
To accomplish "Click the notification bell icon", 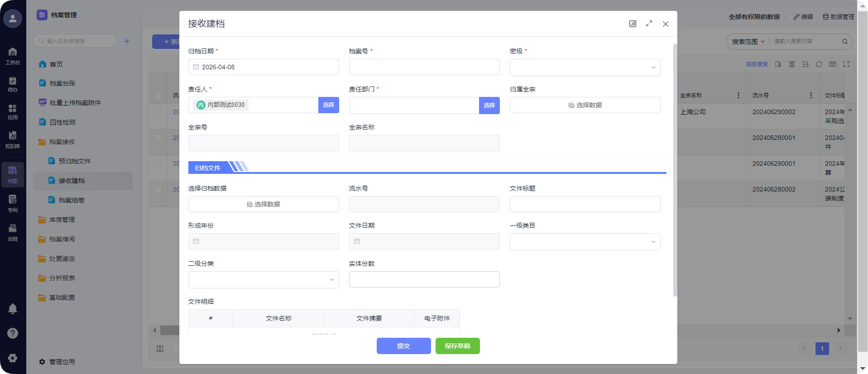I will pyautogui.click(x=13, y=309).
